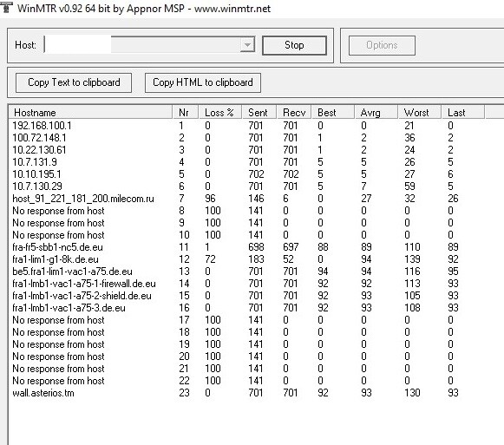Select the fra1-lmb1-vac1-a75-2-shield.de.eu row
Image resolution: width=504 pixels, height=445 pixels.
(247, 296)
